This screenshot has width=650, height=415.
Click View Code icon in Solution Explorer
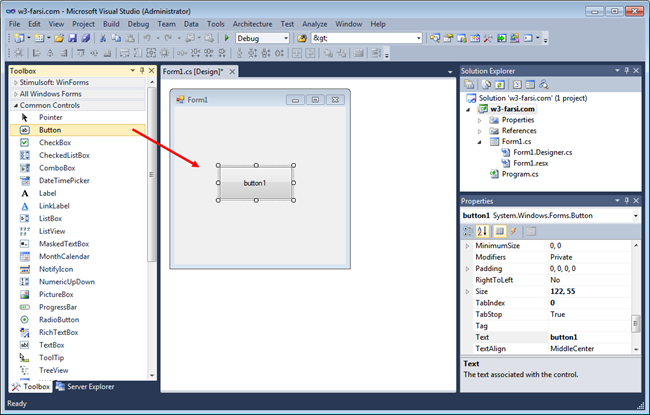517,85
